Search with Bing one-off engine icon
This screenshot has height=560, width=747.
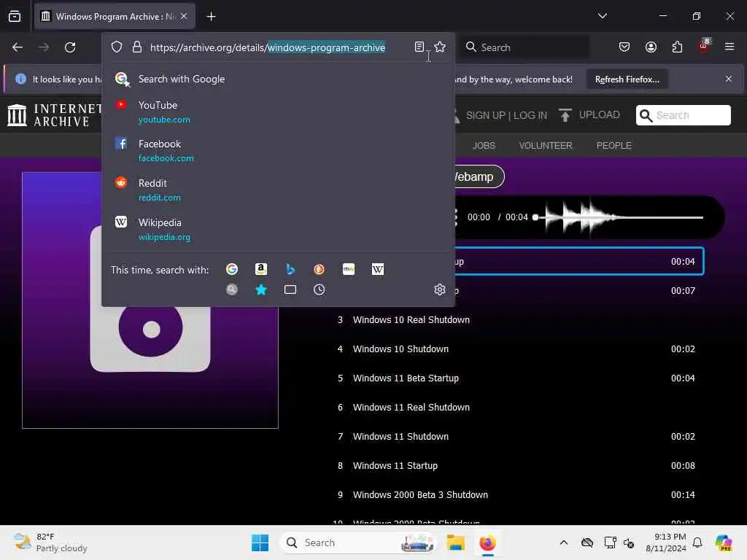(290, 270)
